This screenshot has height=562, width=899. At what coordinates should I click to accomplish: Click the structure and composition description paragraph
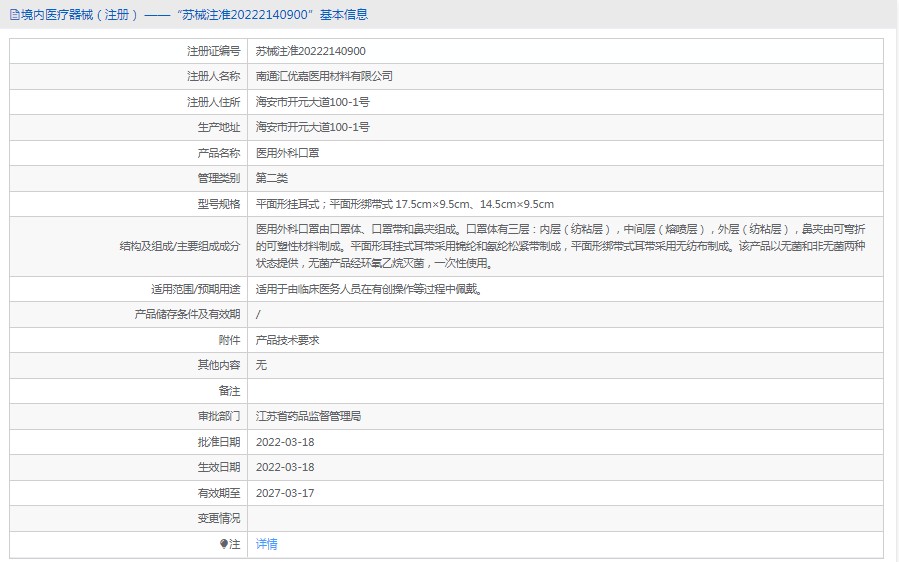pyautogui.click(x=560, y=246)
